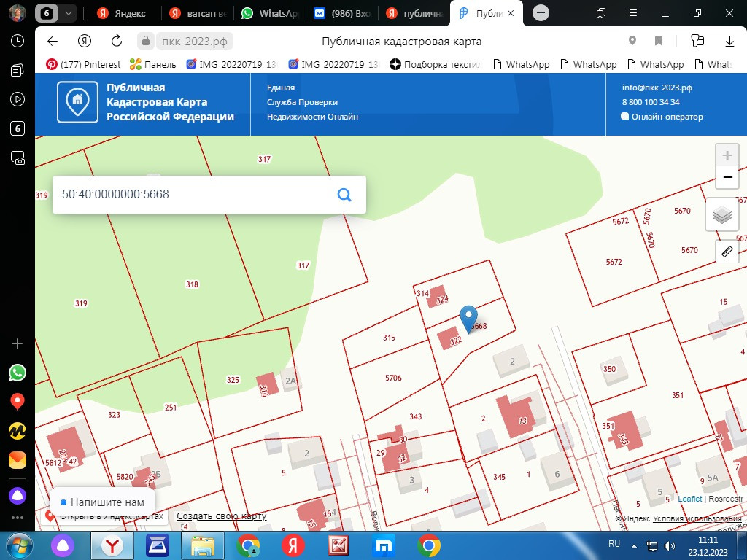The width and height of the screenshot is (747, 560).
Task: Click the blue location pin on parcel 5668
Action: coord(468,319)
